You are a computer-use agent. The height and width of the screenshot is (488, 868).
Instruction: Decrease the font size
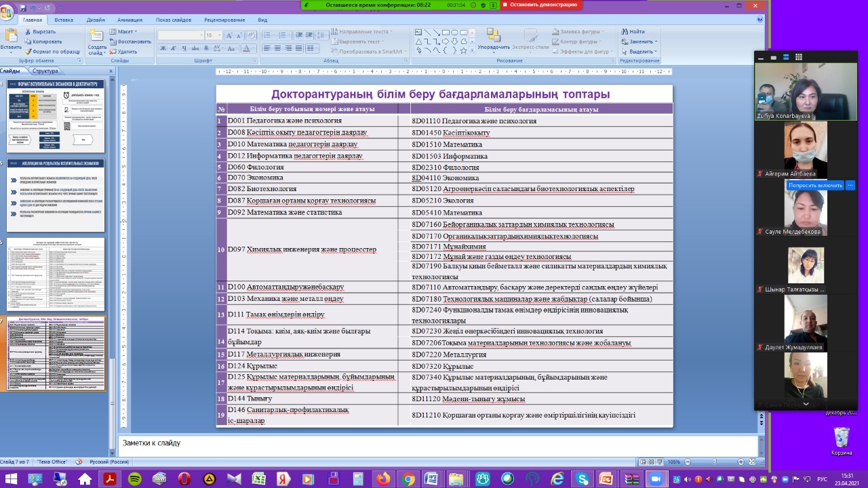pyautogui.click(x=240, y=35)
